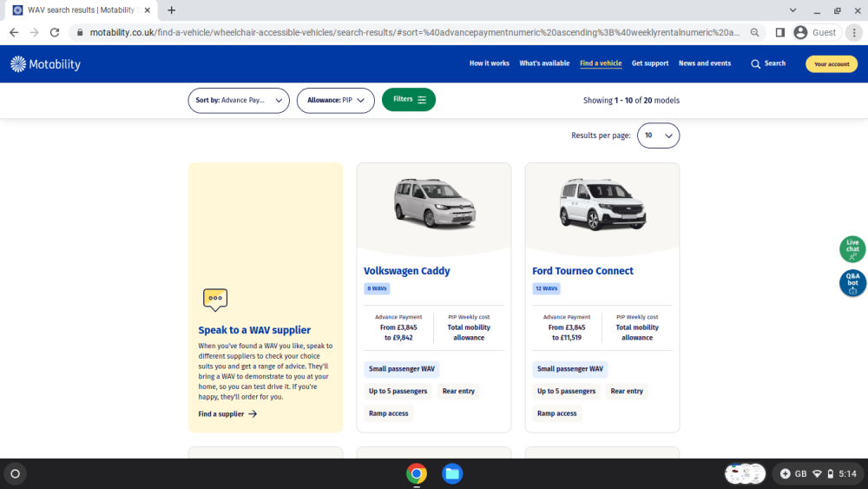
Task: Click the Speak to a WAV supplier heading
Action: coord(254,330)
